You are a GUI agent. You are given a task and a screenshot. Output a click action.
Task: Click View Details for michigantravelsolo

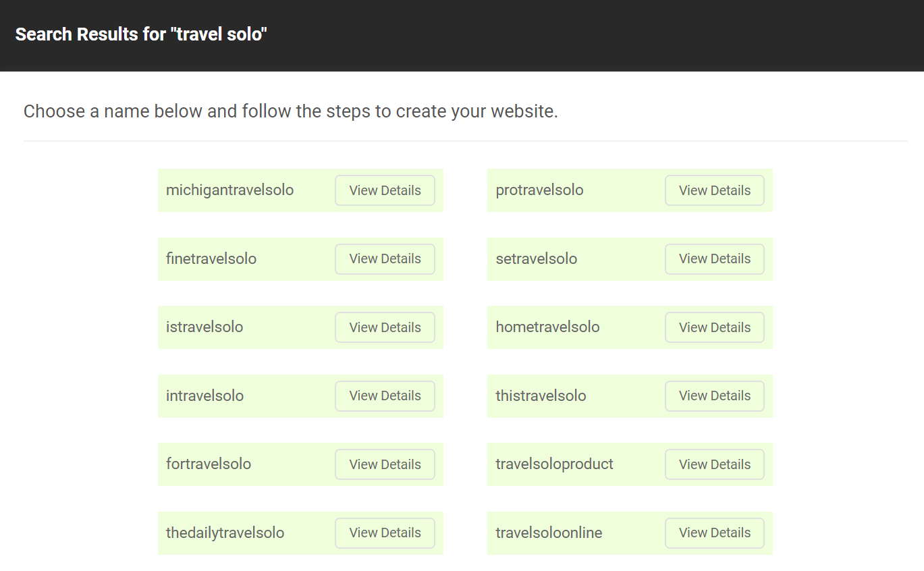point(385,190)
